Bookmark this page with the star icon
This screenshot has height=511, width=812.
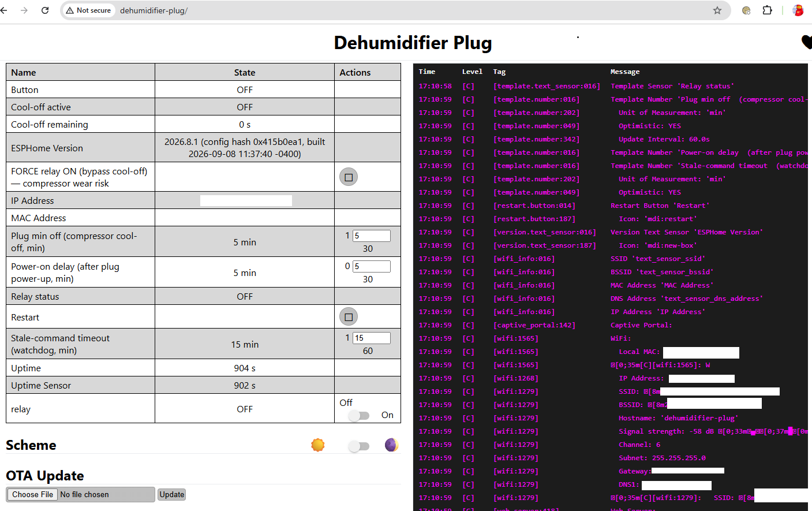pyautogui.click(x=717, y=10)
